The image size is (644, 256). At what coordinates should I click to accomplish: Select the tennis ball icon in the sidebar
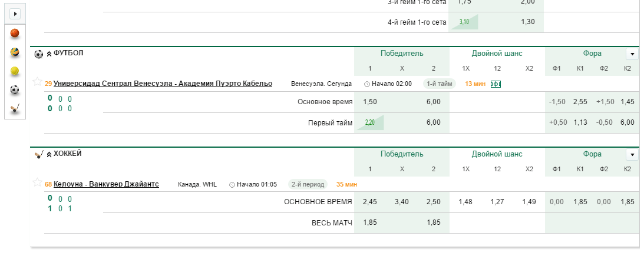pyautogui.click(x=15, y=71)
